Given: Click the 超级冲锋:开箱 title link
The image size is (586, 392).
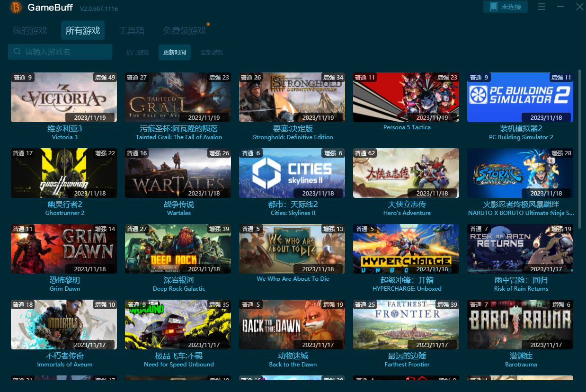Looking at the screenshot, I should tap(407, 280).
